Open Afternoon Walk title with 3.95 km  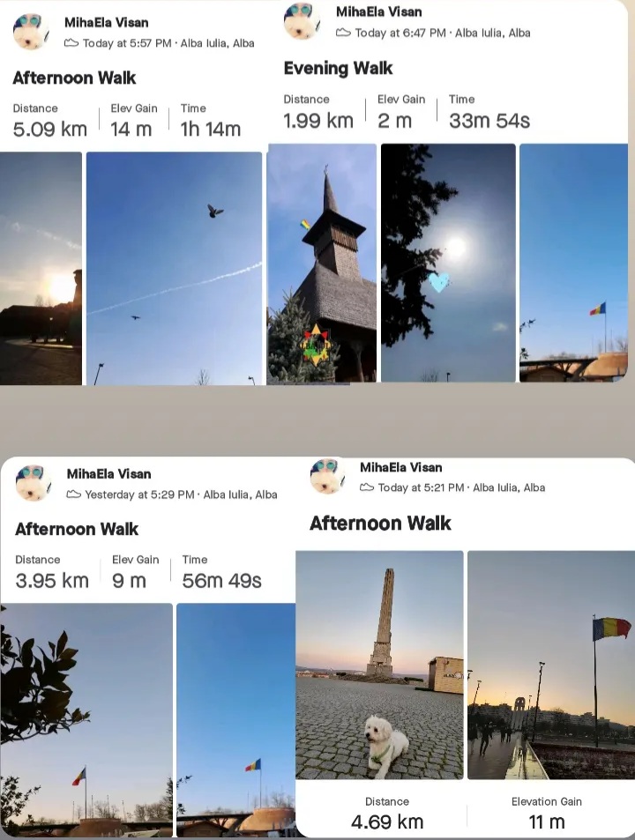coord(77,529)
